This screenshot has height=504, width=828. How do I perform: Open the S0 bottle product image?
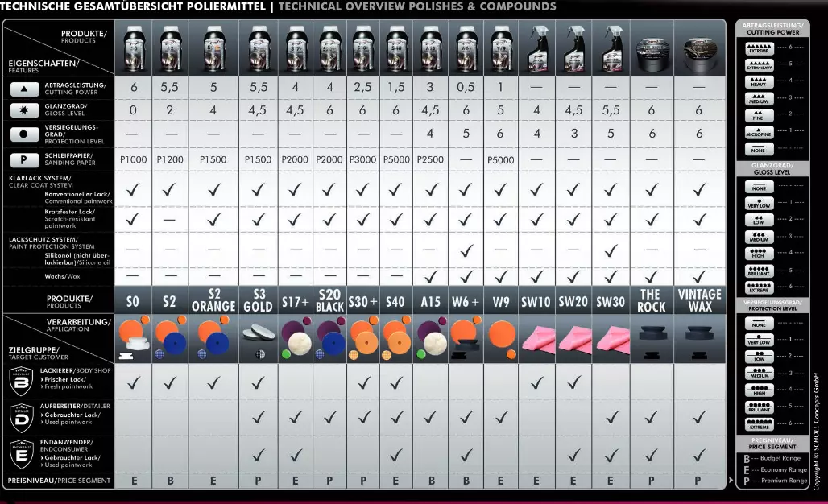click(x=134, y=48)
